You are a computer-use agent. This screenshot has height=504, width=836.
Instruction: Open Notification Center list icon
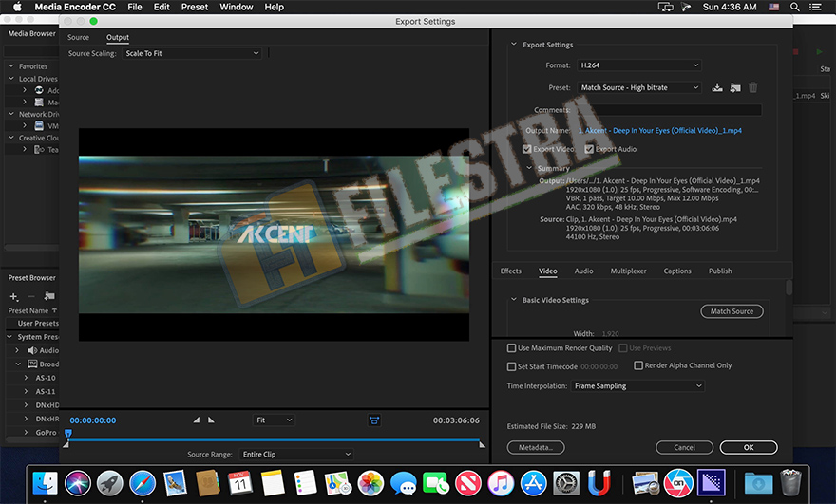(x=815, y=7)
